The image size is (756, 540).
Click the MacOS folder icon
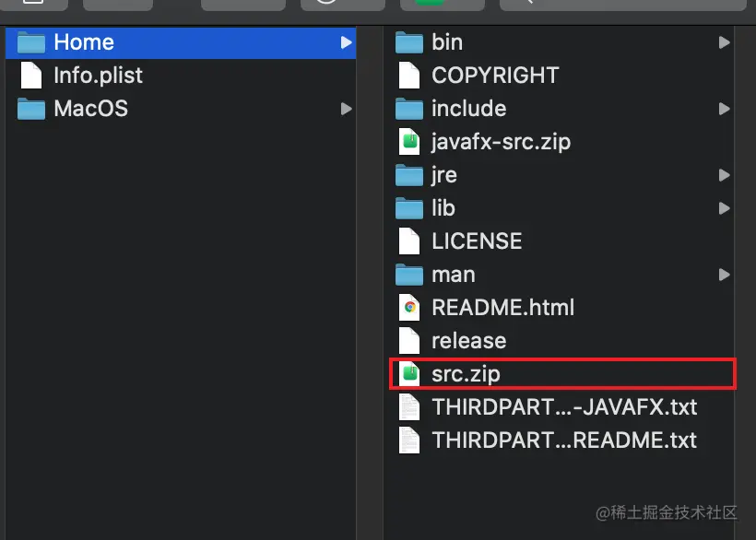click(30, 109)
